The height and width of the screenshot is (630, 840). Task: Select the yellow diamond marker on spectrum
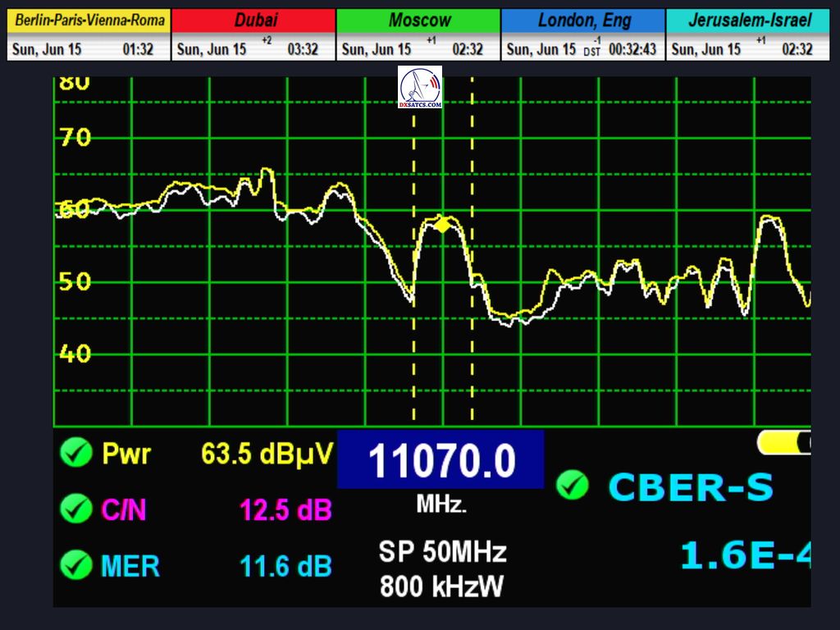tap(442, 225)
